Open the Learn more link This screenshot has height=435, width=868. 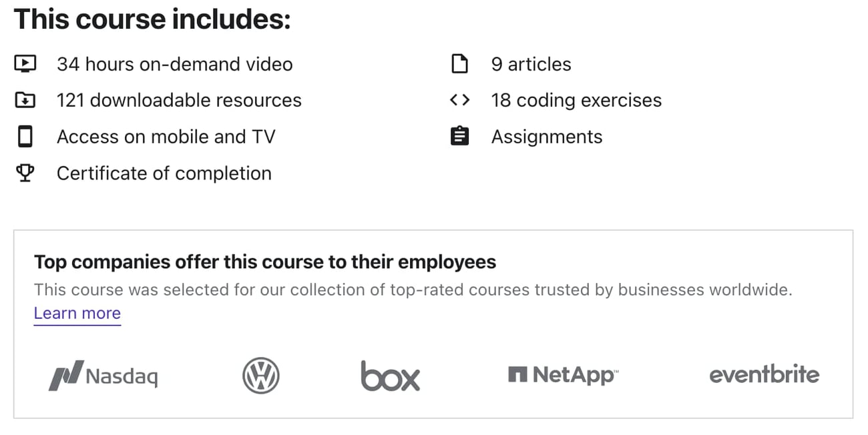(77, 313)
